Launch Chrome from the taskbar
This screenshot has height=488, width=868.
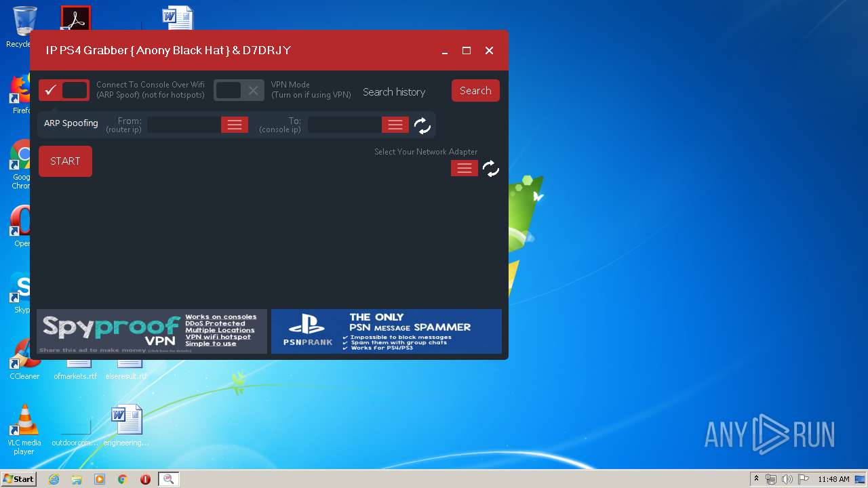point(123,479)
